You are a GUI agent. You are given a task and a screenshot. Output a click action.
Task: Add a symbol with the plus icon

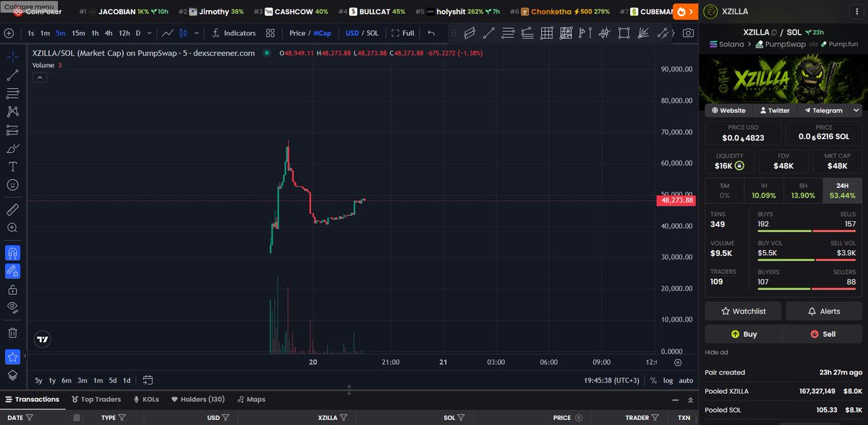click(9, 33)
